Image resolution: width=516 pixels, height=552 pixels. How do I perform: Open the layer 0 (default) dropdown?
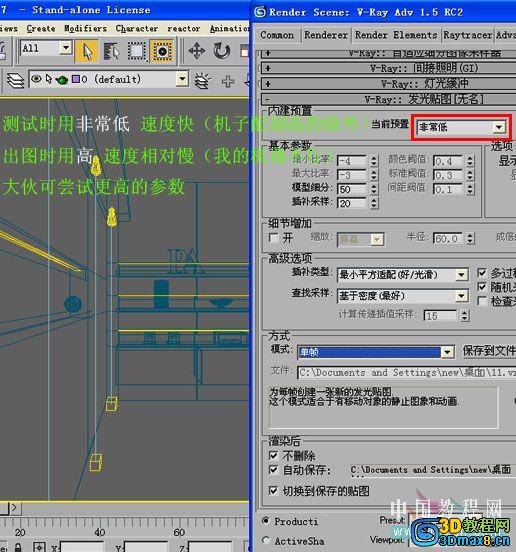tap(182, 79)
